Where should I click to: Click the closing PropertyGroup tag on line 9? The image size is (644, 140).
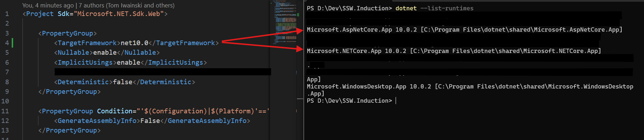click(x=70, y=92)
